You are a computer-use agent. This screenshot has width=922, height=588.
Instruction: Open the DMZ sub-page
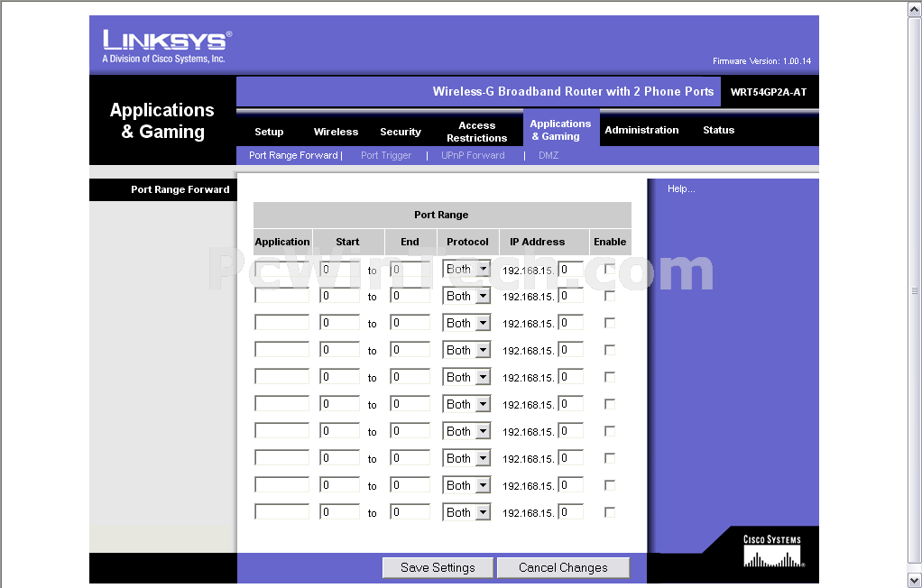click(x=549, y=155)
